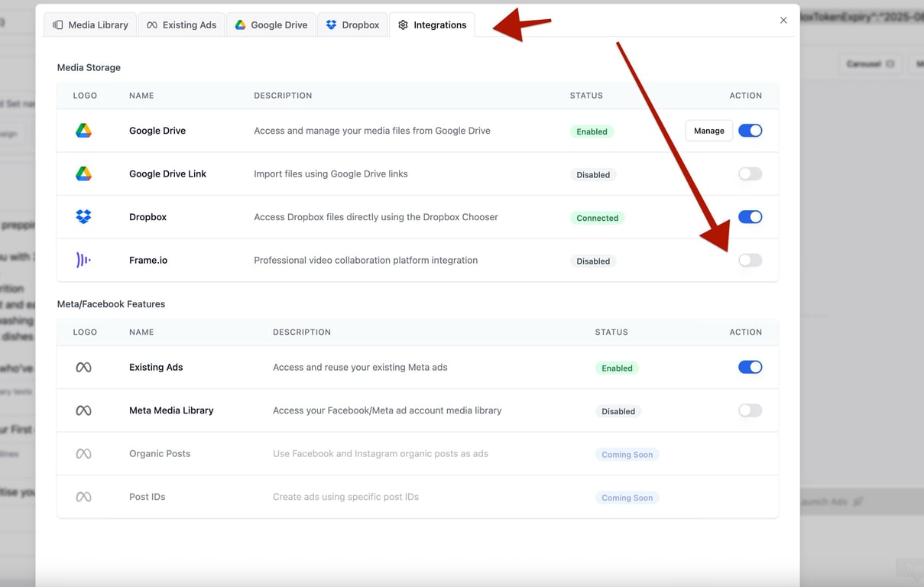This screenshot has height=587, width=924.
Task: Click the Google Drive Link row logo
Action: tap(84, 174)
